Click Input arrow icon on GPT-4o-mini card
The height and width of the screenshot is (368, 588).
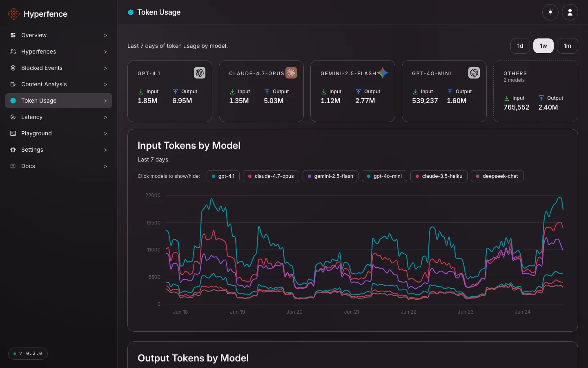(x=415, y=92)
